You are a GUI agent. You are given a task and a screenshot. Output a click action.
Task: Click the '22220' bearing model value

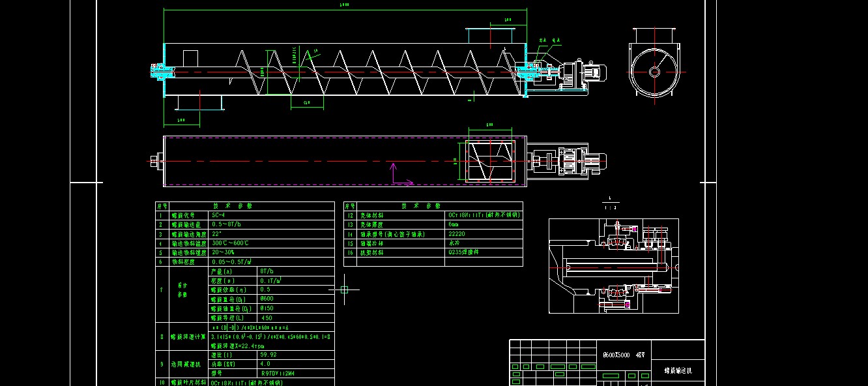point(457,233)
